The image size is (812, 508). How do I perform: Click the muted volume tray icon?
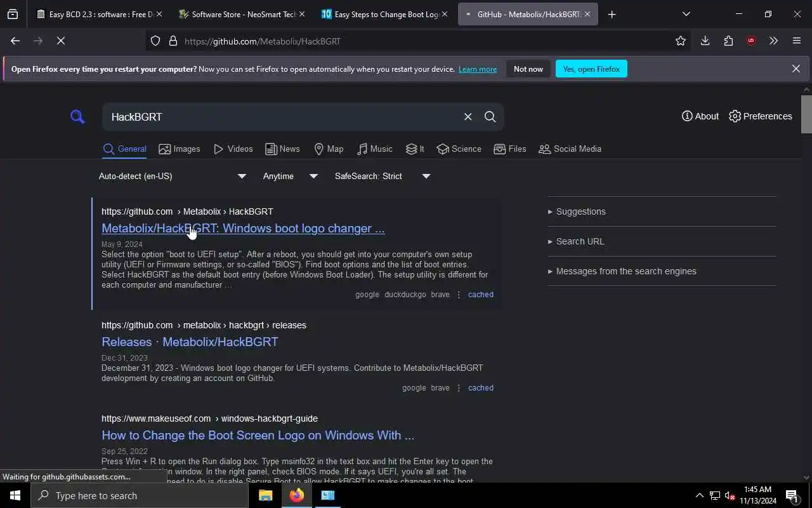click(730, 495)
